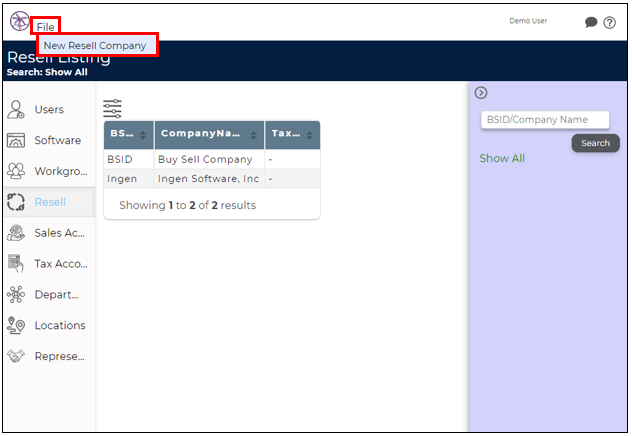Select the Resell sidebar item
Screen dimensions: 632x436
click(x=50, y=202)
